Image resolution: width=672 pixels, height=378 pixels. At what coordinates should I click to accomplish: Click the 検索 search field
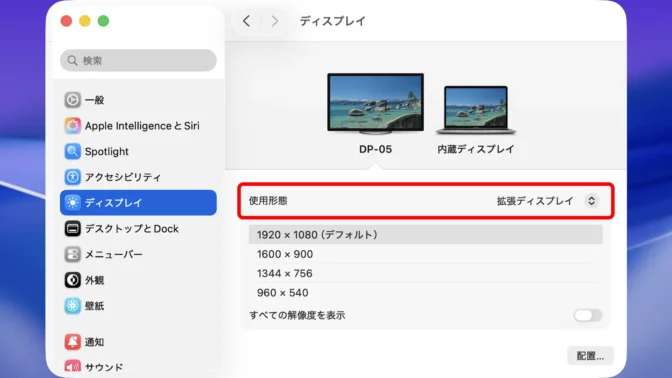click(138, 60)
